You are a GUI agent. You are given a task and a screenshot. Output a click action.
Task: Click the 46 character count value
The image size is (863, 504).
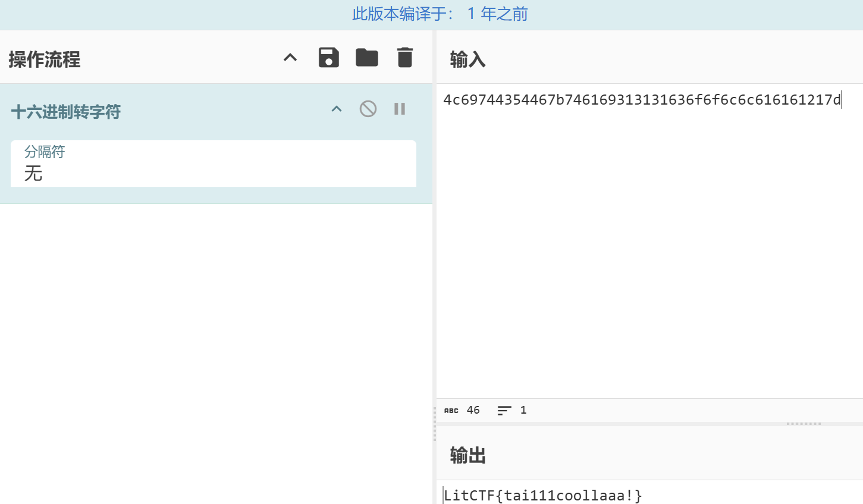473,410
